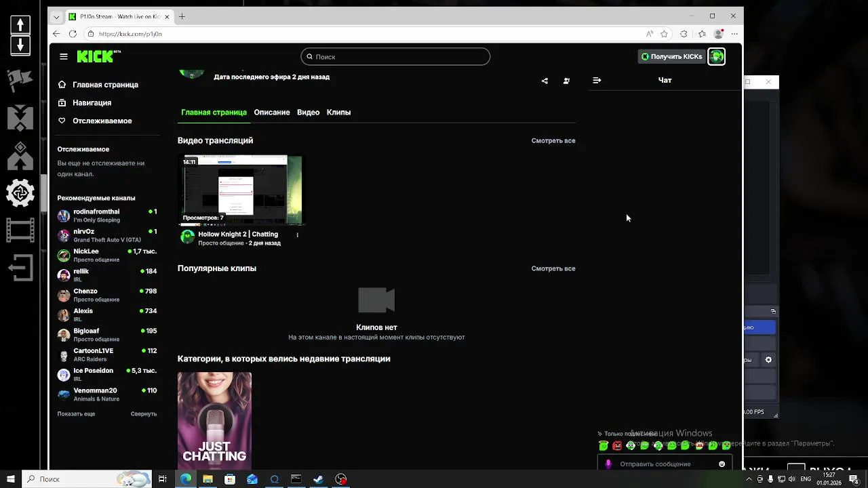Click the follow user icon

(566, 81)
